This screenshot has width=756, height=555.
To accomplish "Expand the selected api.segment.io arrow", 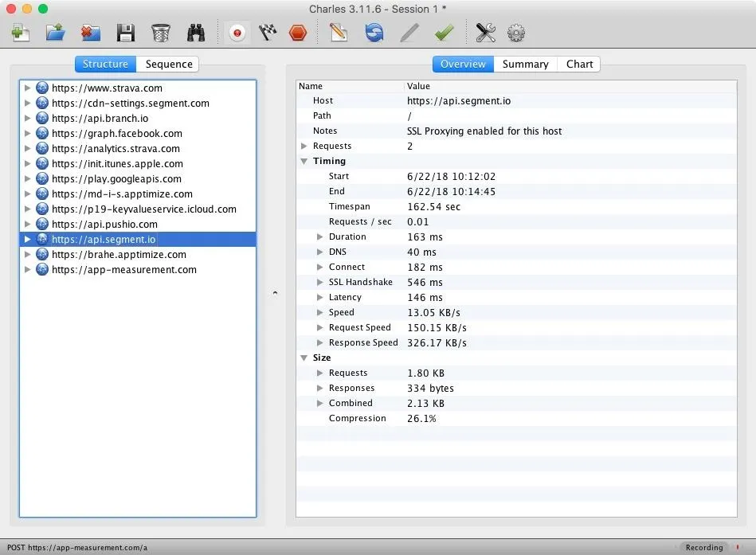I will point(27,239).
